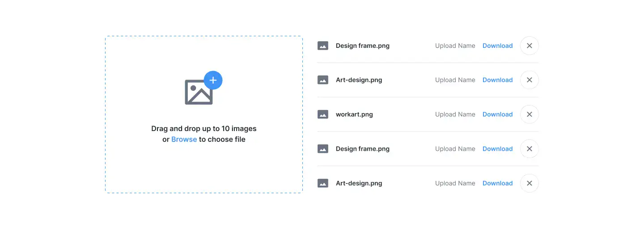
Task: Click Upload Name of the last Art-design.png
Action: (455, 183)
